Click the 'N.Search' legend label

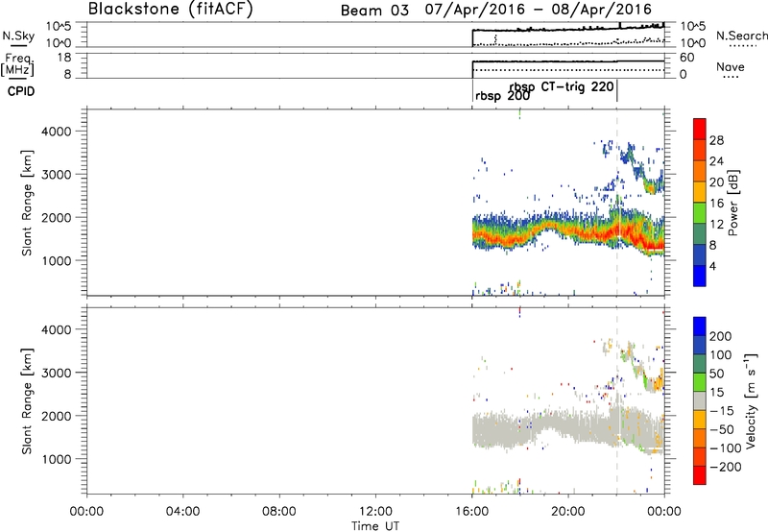(741, 36)
